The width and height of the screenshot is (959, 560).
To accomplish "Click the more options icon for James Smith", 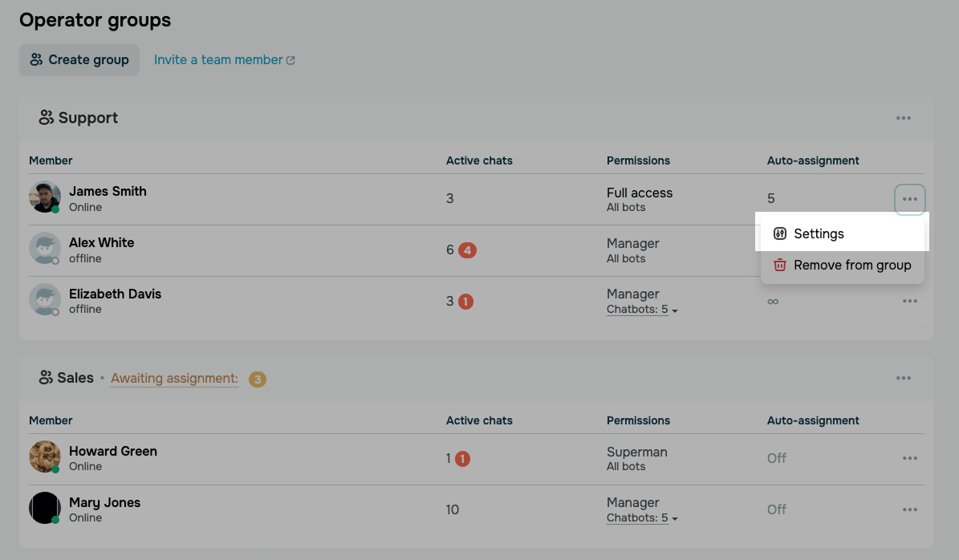I will tap(909, 199).
